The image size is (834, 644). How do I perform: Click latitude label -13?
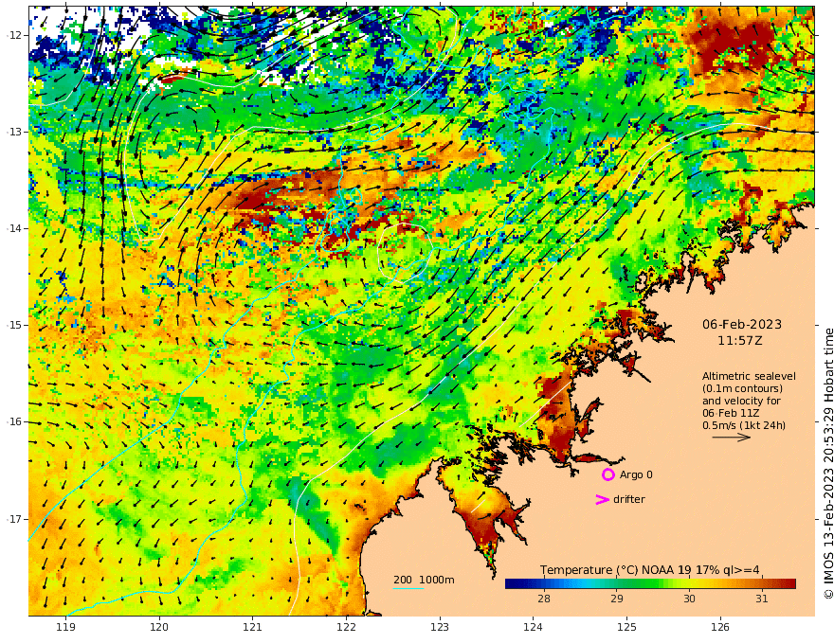tap(14, 132)
